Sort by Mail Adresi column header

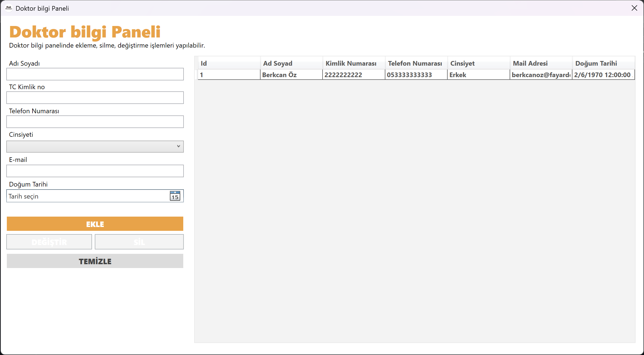click(541, 63)
